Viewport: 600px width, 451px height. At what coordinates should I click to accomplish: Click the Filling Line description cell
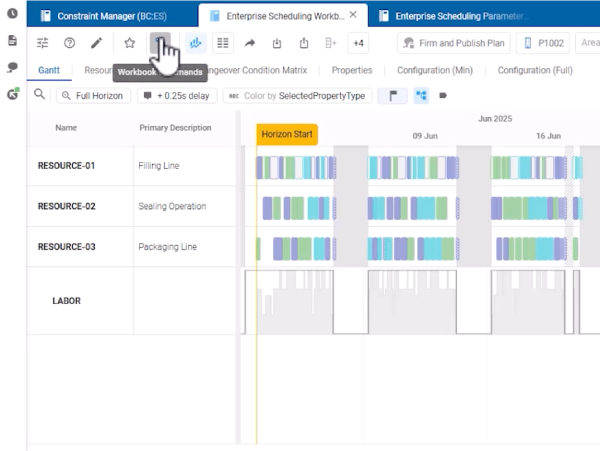click(185, 166)
